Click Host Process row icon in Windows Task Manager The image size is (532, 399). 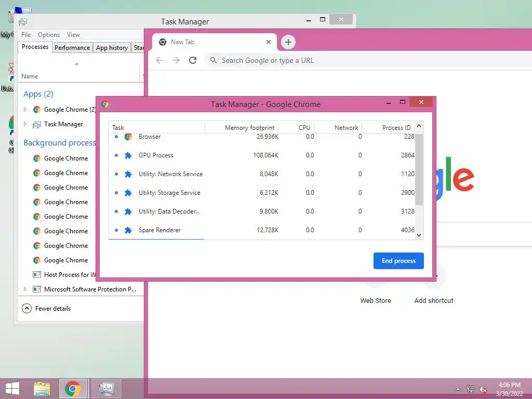point(37,274)
